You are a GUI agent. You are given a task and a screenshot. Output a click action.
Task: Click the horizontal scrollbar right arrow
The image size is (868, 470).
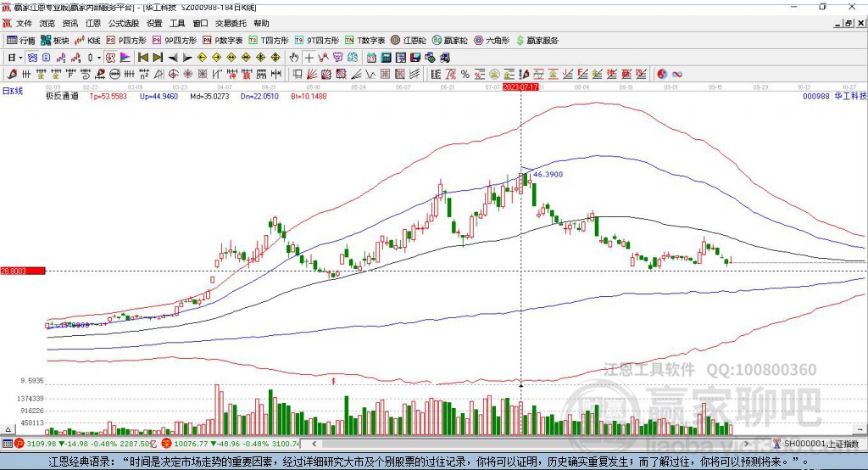(746, 444)
